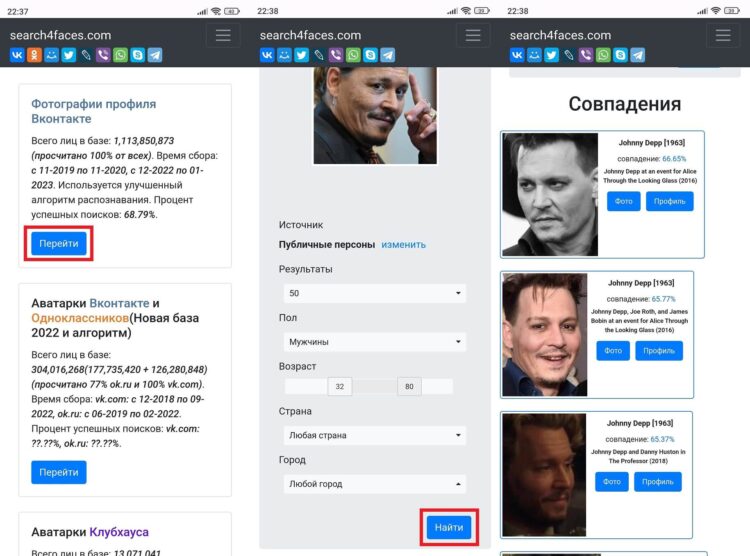Share via Viber on the search form screen
Viewport: 750px width, 556px height.
point(336,55)
